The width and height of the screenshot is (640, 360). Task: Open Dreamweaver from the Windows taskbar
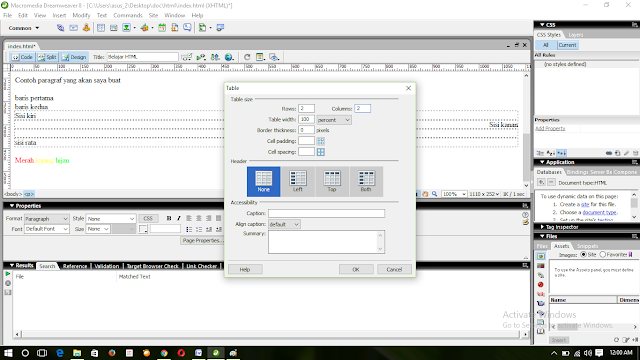coord(216,353)
